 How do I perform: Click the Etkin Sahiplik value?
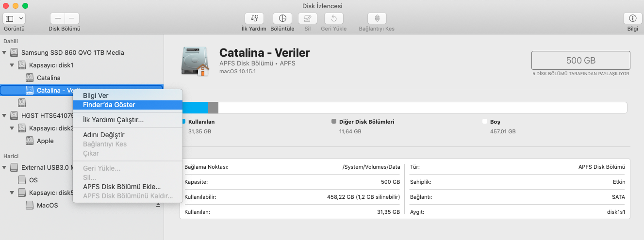[619, 182]
